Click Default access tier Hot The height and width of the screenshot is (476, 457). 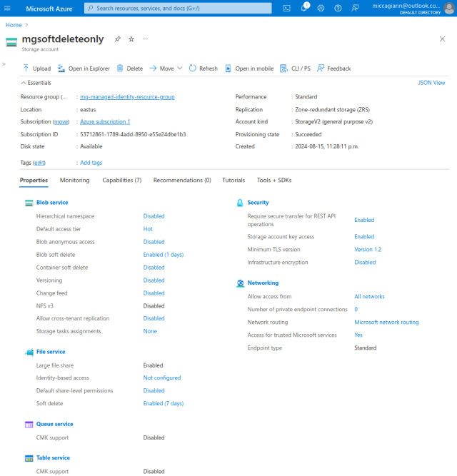(148, 229)
